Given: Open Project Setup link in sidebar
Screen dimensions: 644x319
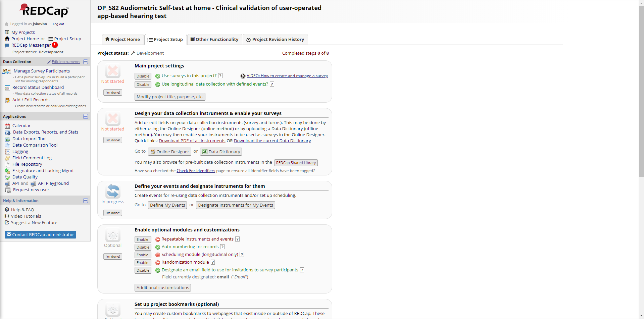Looking at the screenshot, I should pyautogui.click(x=67, y=39).
